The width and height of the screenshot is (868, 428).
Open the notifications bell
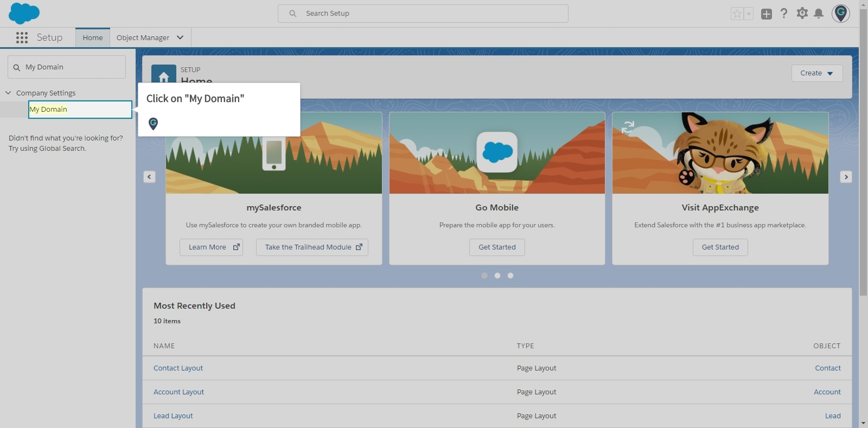819,14
